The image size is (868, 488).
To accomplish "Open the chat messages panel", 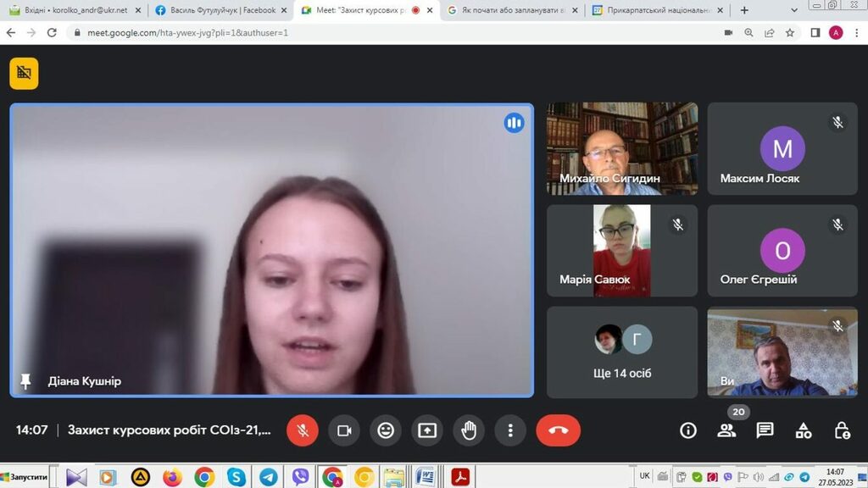I will (x=765, y=430).
